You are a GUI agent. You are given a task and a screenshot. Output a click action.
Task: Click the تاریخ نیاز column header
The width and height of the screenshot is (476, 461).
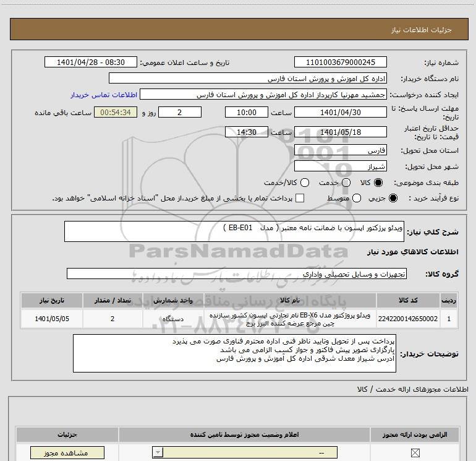[52, 300]
